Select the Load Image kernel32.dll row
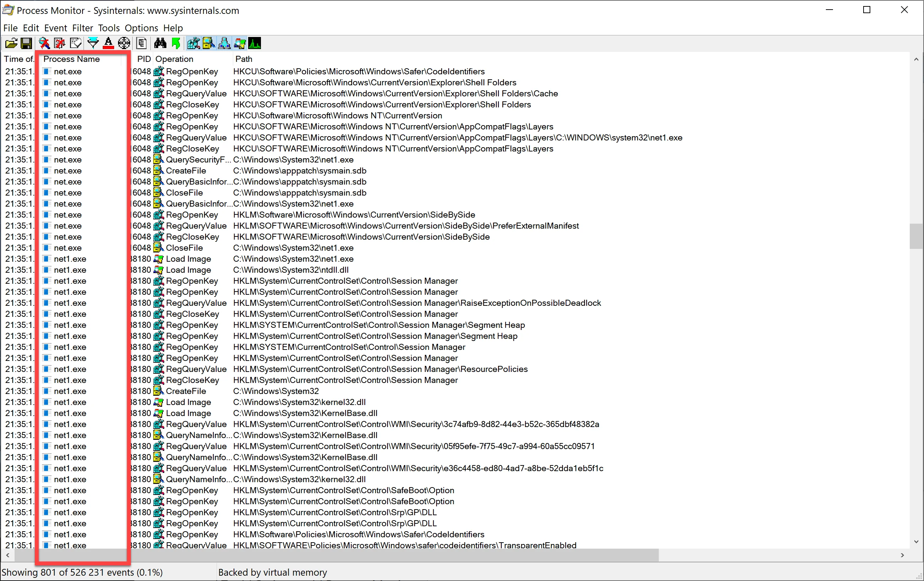 455,402
